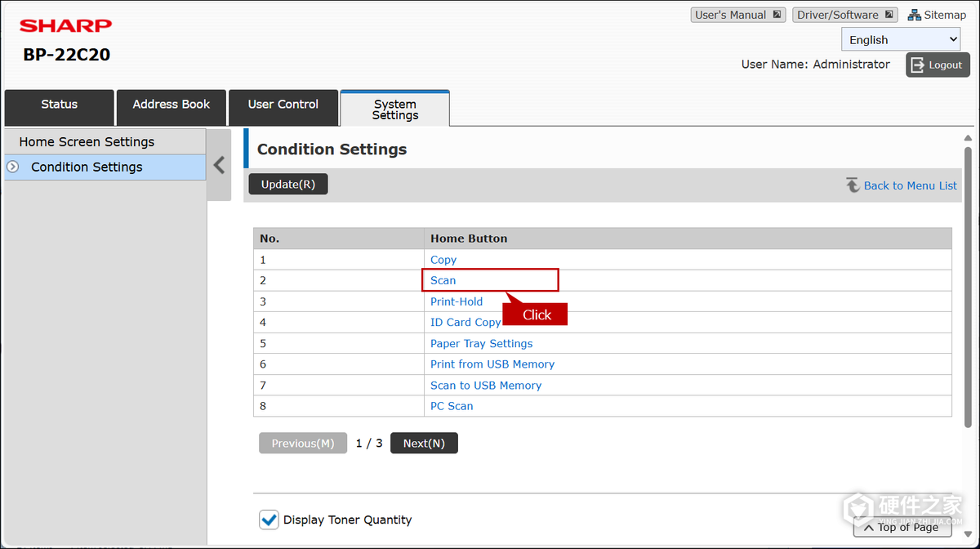
Task: Toggle the Display Toner Quantity checkbox
Action: pos(268,520)
